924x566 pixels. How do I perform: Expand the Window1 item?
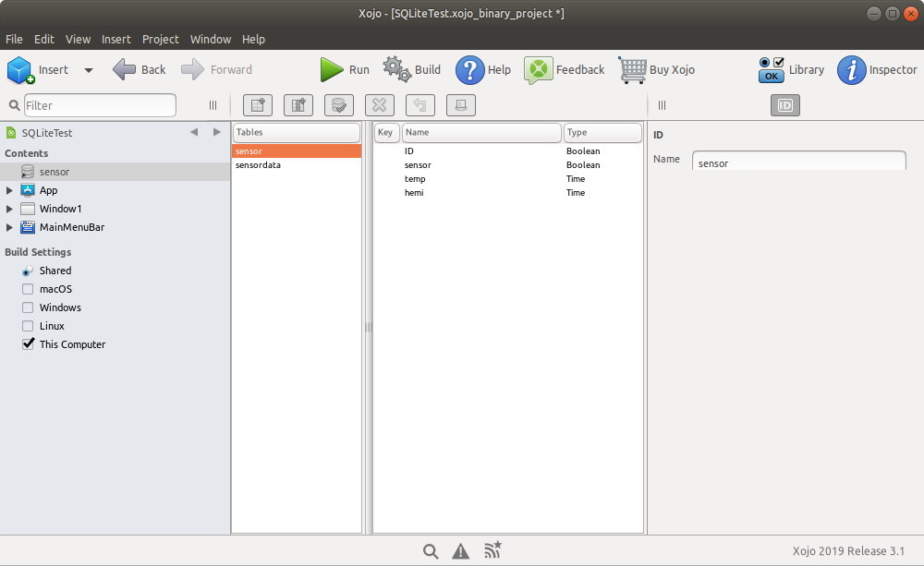click(9, 209)
